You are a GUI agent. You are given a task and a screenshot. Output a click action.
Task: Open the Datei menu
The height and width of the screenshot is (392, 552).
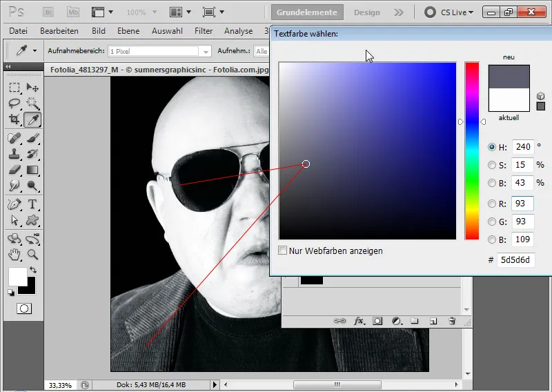pos(19,31)
